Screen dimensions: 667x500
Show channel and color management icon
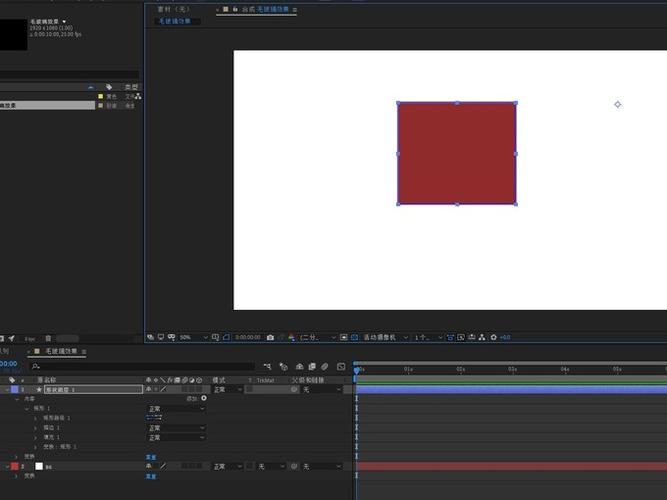[x=291, y=337]
